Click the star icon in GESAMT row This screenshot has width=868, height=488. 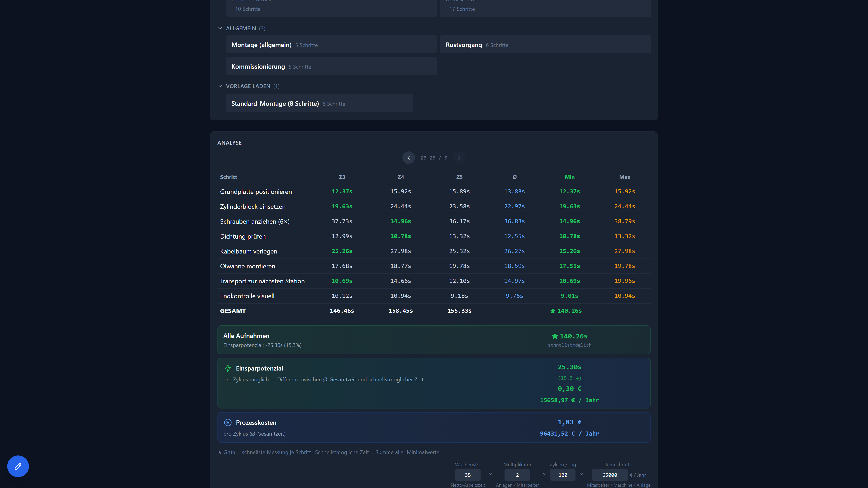coord(553,311)
